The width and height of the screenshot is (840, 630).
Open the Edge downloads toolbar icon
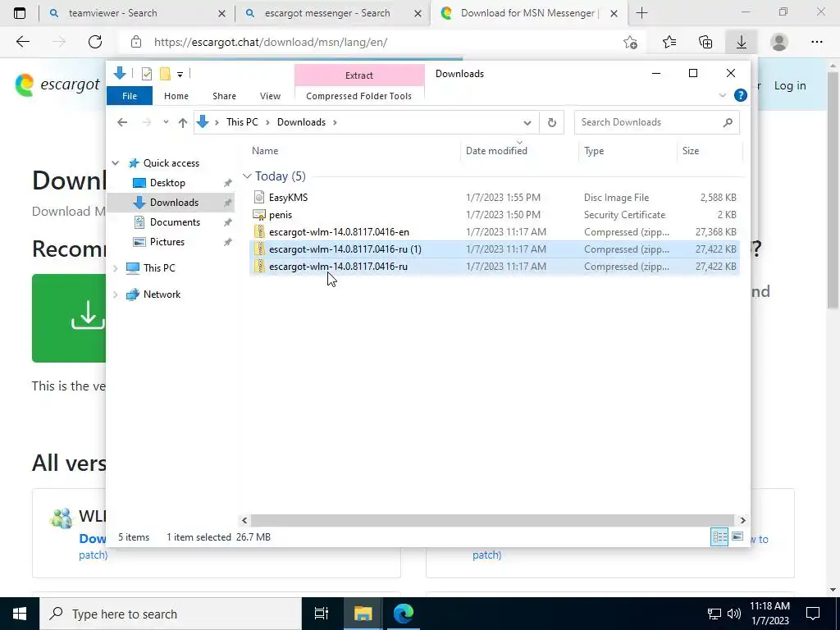742,42
